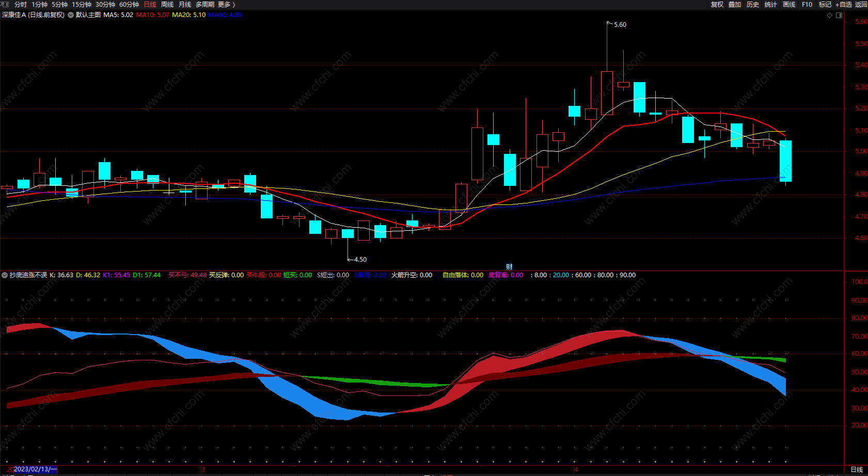Image resolution: width=868 pixels, height=476 pixels.
Task: Toggle the right side panel icon
Action: tap(839, 15)
